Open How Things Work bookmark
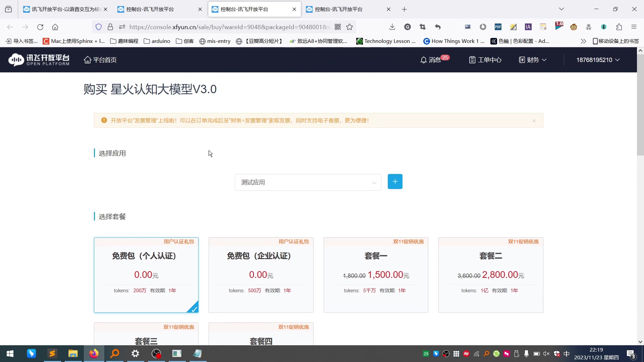Screen dimensions: 644x362 454,41
